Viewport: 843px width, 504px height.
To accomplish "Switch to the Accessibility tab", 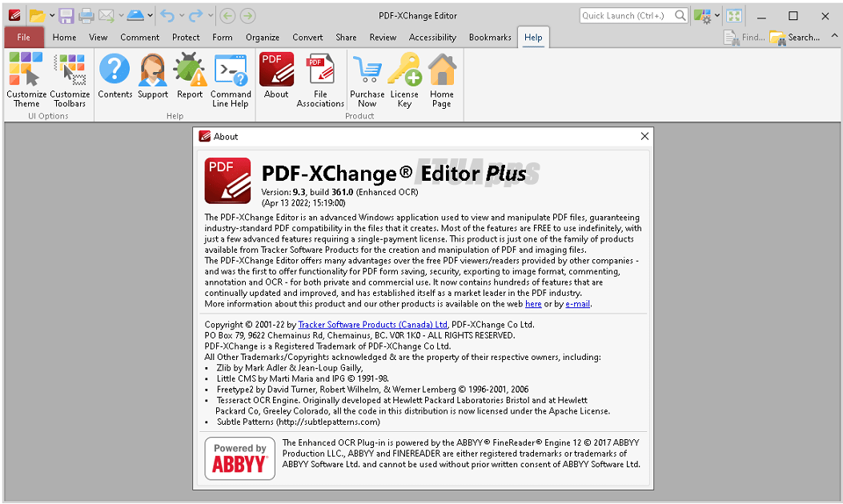I will [x=432, y=37].
